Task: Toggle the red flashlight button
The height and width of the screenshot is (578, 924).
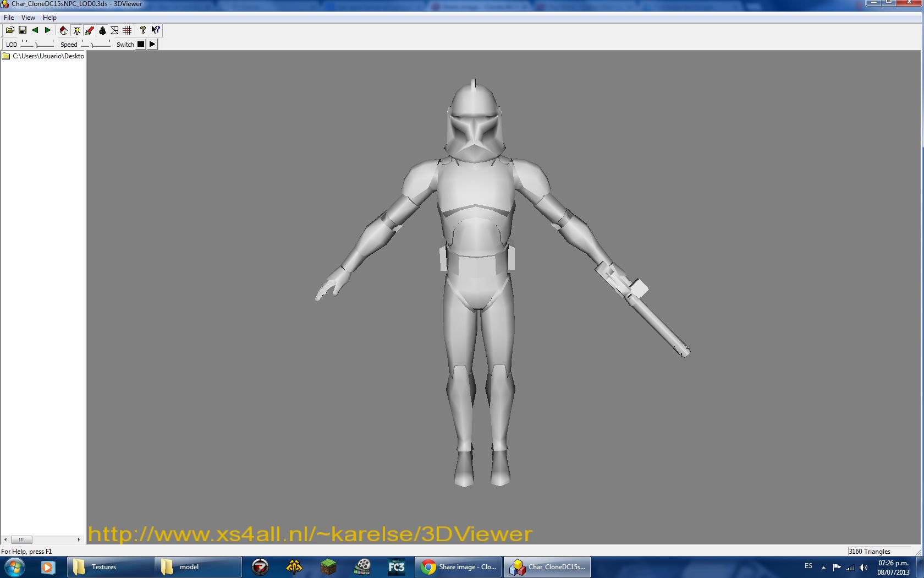Action: [x=89, y=30]
